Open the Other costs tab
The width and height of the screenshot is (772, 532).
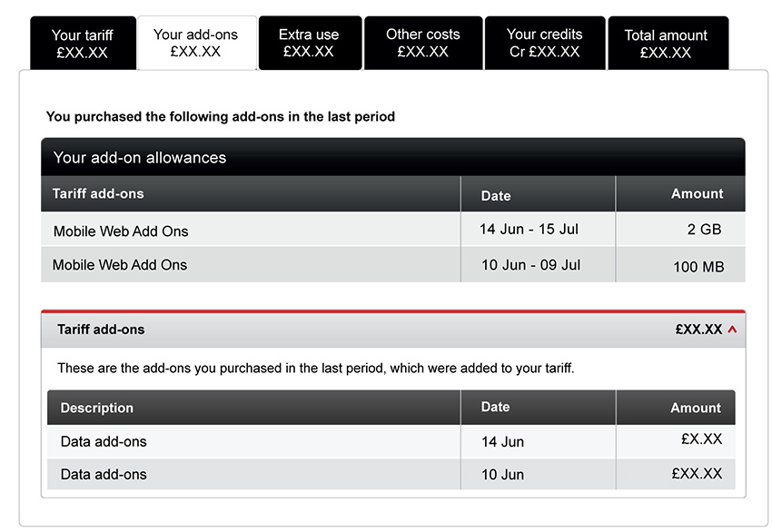[423, 44]
